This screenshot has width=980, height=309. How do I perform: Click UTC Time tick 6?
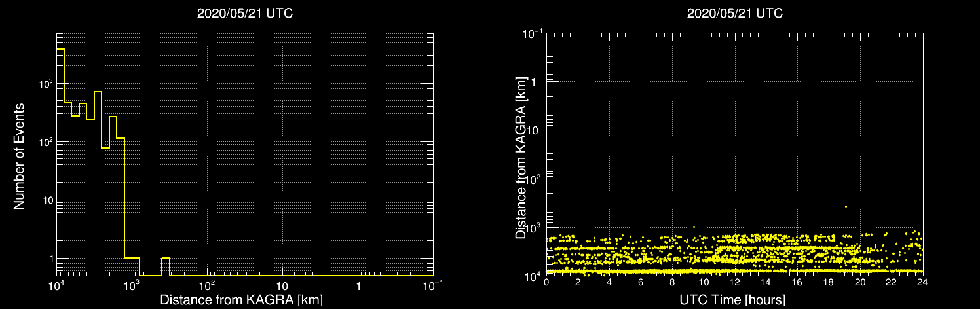coord(641,283)
